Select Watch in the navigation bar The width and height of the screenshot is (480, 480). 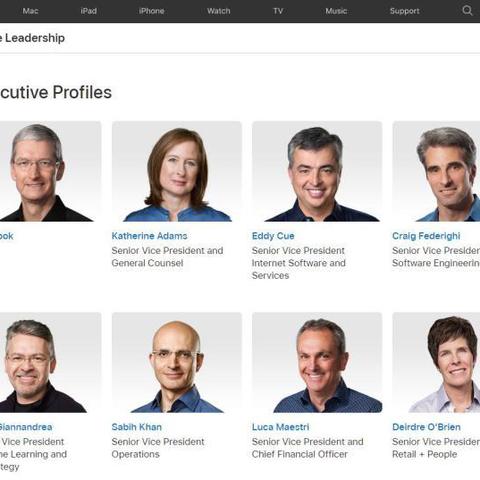219,11
